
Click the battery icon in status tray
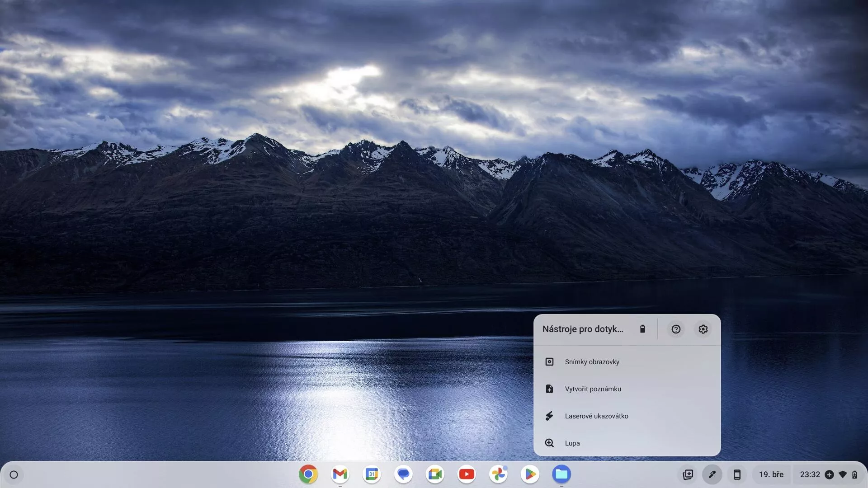coord(854,474)
